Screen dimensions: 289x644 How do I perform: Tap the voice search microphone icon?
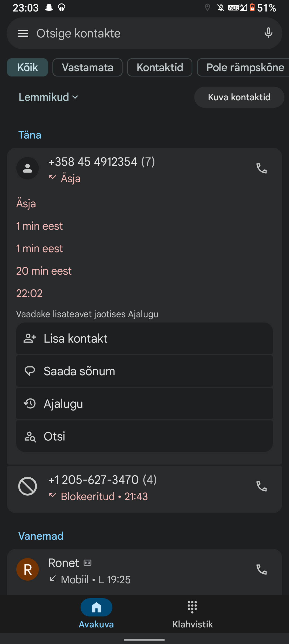[x=268, y=33]
